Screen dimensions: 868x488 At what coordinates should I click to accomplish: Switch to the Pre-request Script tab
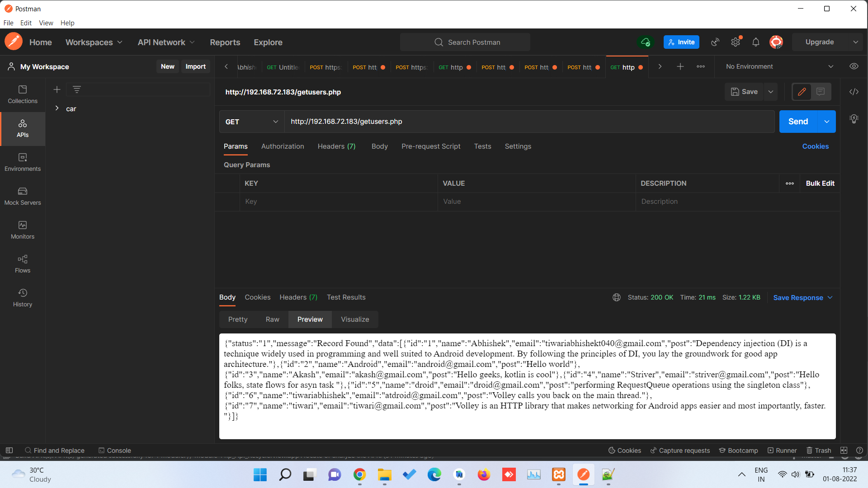click(x=431, y=146)
